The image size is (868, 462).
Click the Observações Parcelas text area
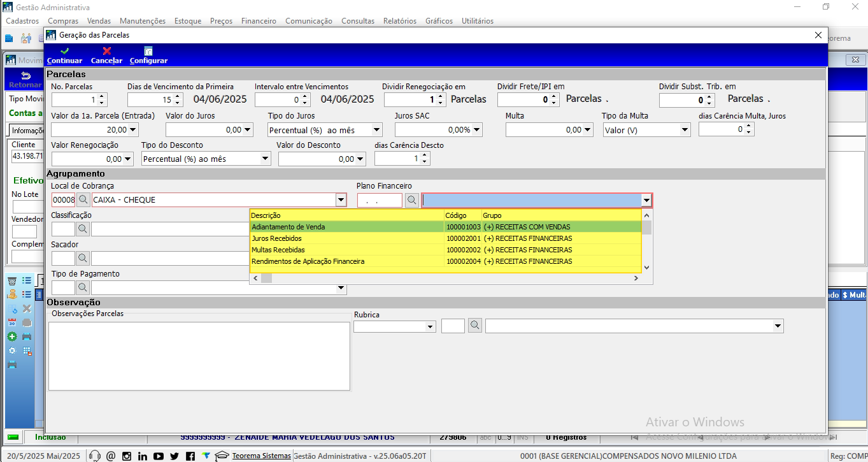(x=199, y=356)
